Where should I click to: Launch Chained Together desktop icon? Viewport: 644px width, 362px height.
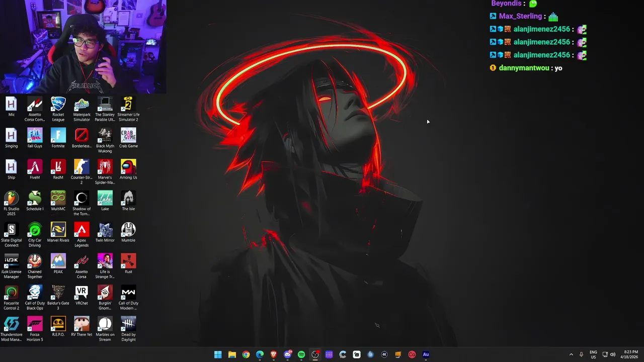coord(35,266)
